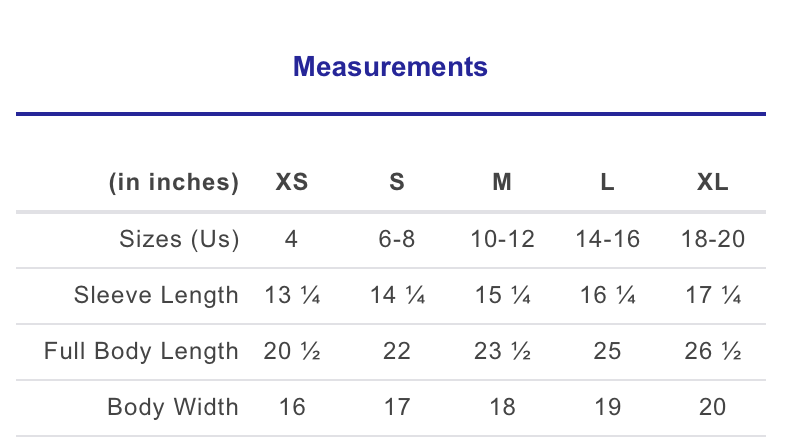
Task: Select the 23 ½ full body length value
Action: [x=502, y=351]
